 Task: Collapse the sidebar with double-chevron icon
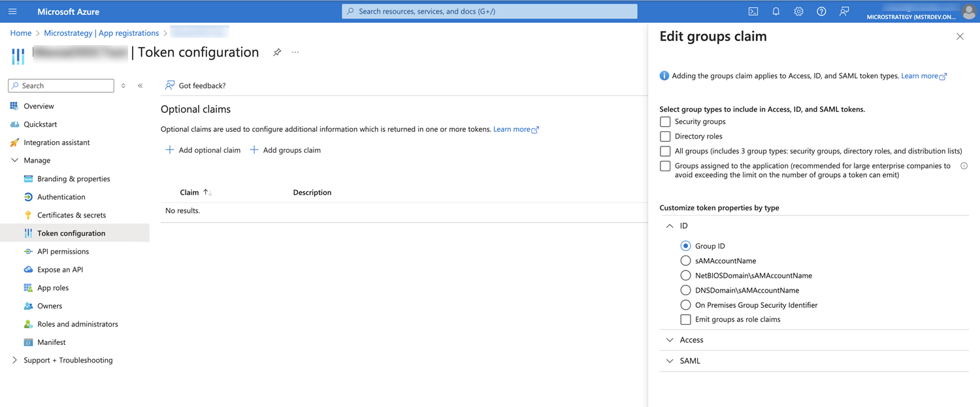[140, 86]
